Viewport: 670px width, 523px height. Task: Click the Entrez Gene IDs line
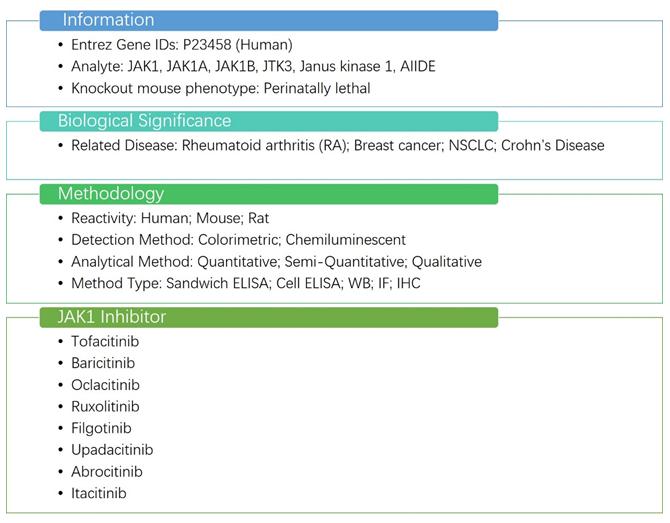182,45
